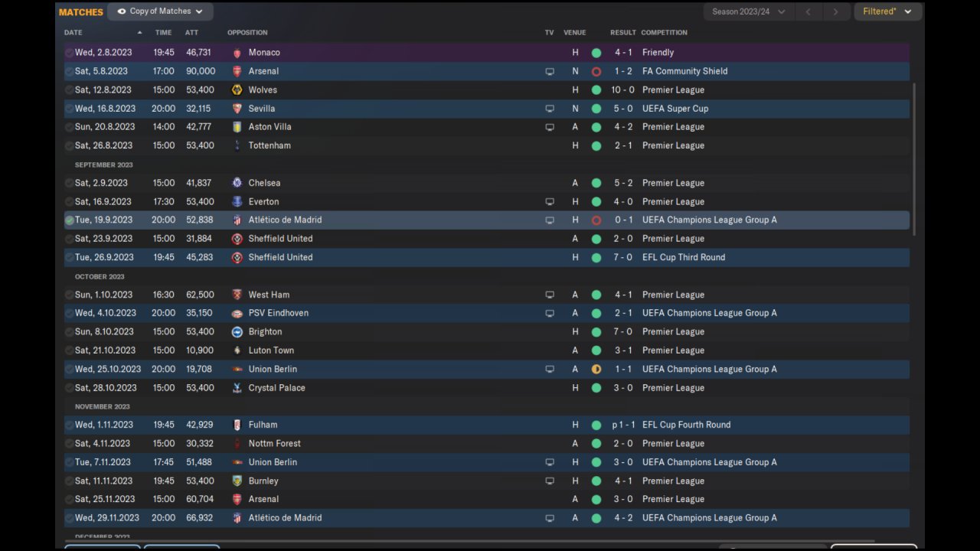This screenshot has width=980, height=551.
Task: Toggle the selection tick on the Tue, 19.9.2023 row
Action: point(69,220)
